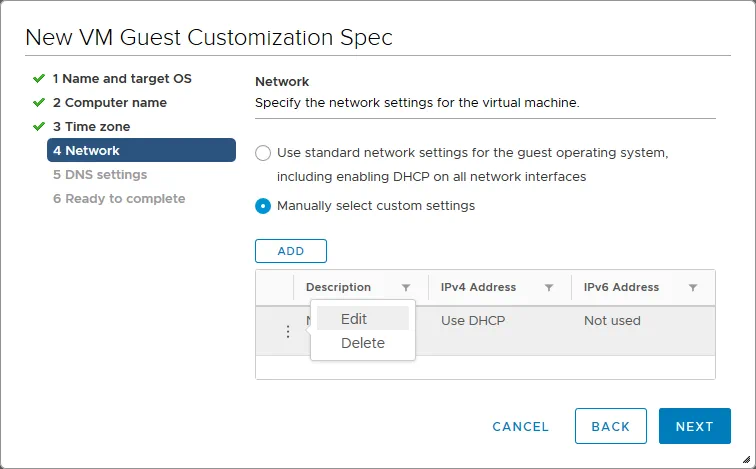Screen dimensions: 756x469
Task: Click the Use DHCP cell in table
Action: [x=473, y=321]
